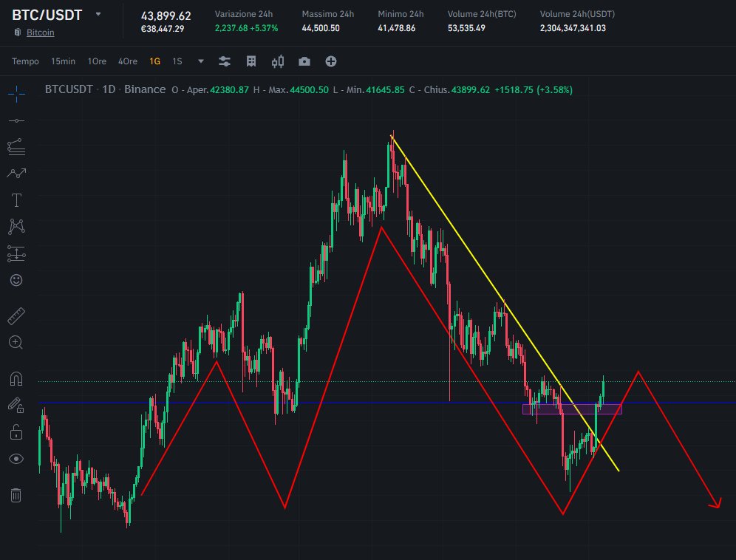This screenshot has width=736, height=560.
Task: Select the 4Ore interval
Action: click(128, 61)
